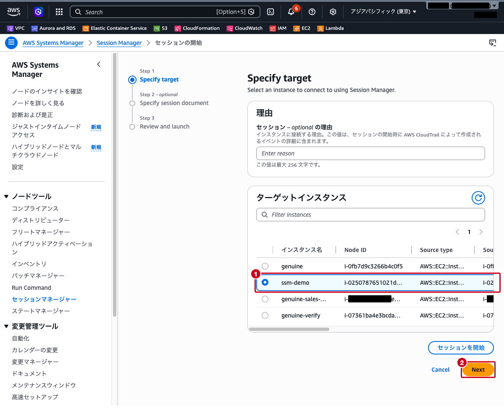Viewport: 504px width, 420px height.
Task: Go to Step 2 Specify session document
Action: [174, 103]
